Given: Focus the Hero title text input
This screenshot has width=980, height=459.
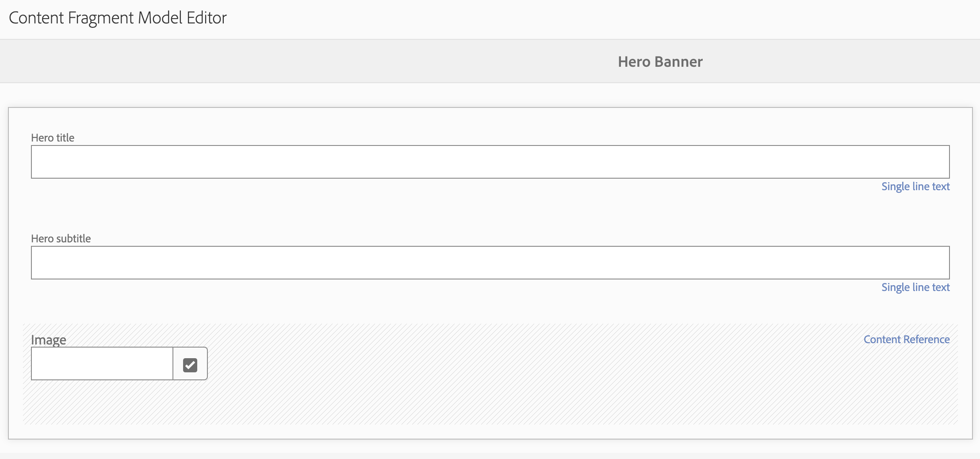Looking at the screenshot, I should 490,162.
